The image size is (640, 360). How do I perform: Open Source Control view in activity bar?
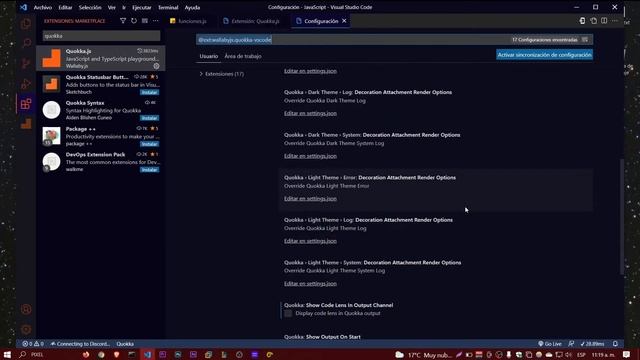pyautogui.click(x=26, y=63)
